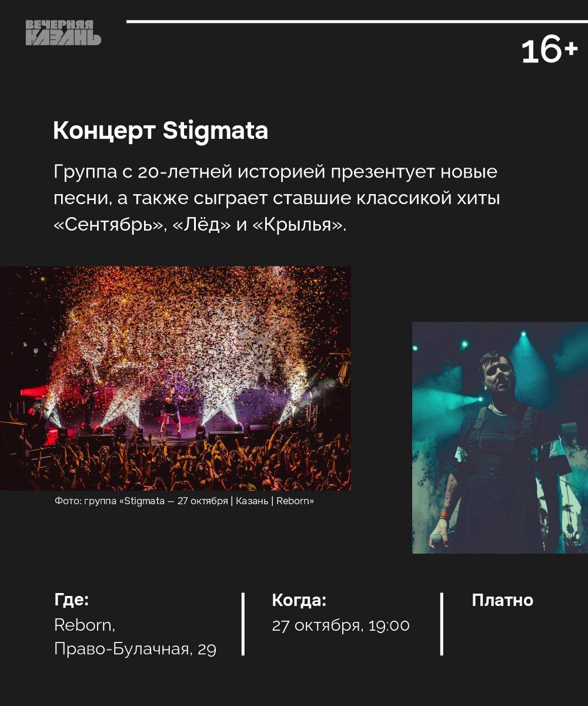Click the Вечерняя Казань logo
Screen dimensions: 588x706
click(x=63, y=33)
